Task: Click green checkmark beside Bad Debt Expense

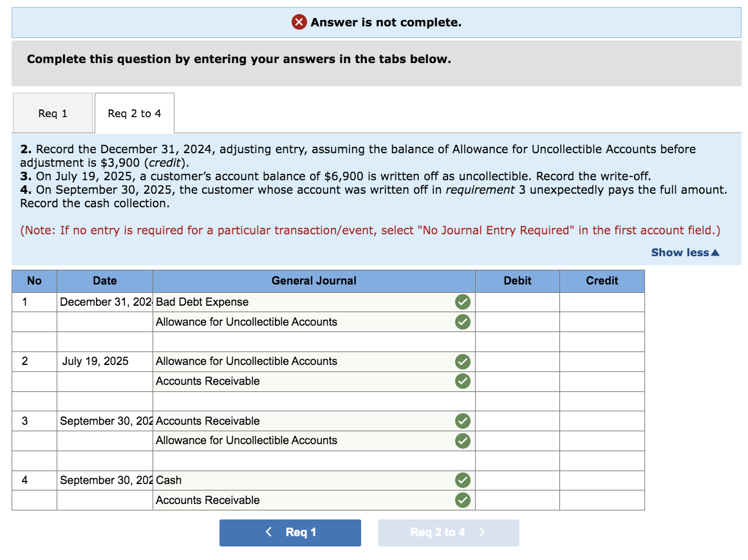Action: tap(462, 302)
